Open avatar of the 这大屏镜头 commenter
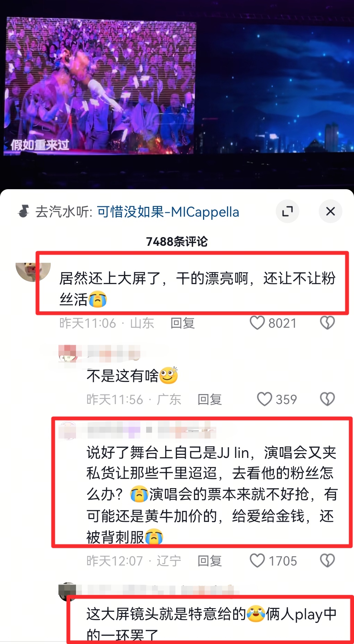354x644 pixels. pos(67,591)
